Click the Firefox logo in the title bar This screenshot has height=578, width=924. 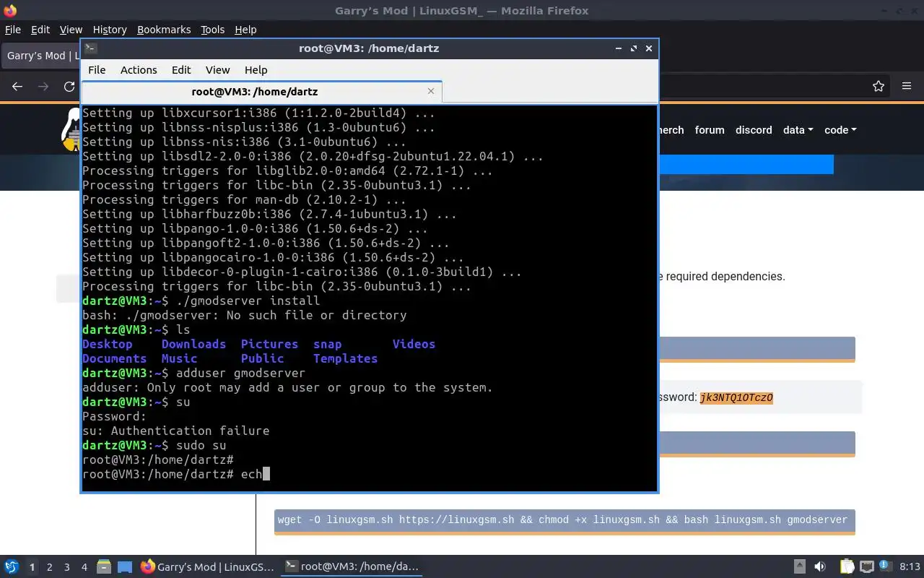(x=9, y=10)
